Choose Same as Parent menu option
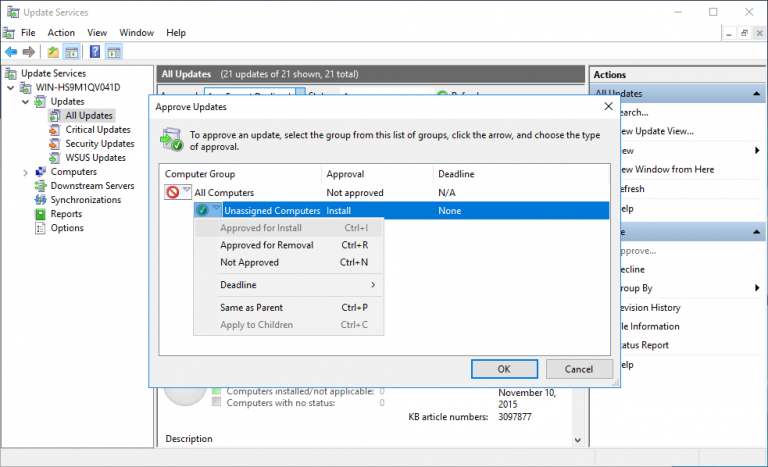This screenshot has width=768, height=467. pyautogui.click(x=251, y=307)
